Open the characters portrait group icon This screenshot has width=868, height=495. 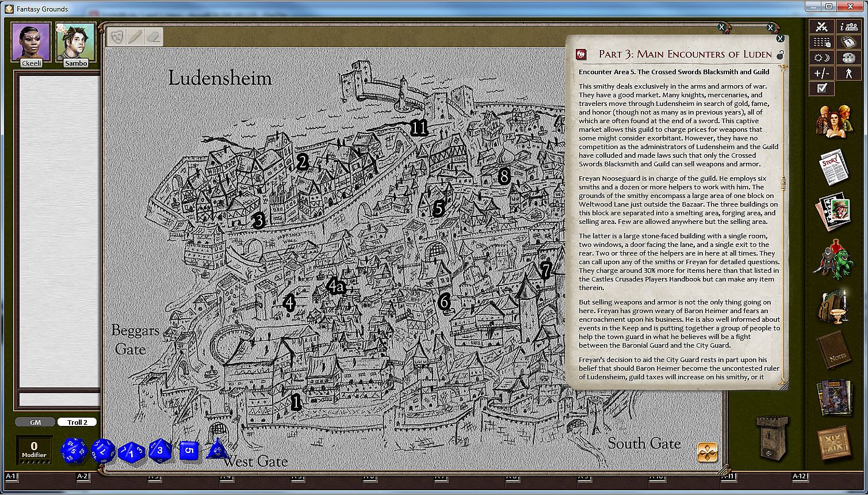[833, 120]
